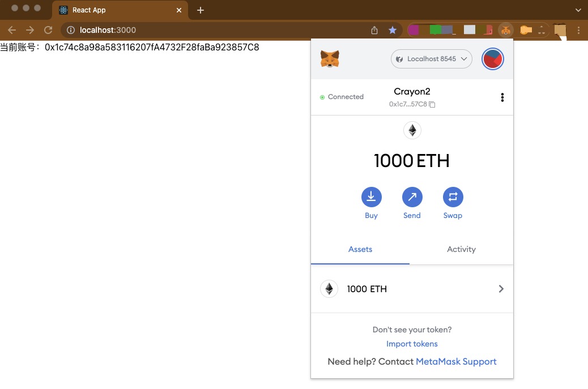
Task: Click the Swap icon button
Action: pos(453,196)
